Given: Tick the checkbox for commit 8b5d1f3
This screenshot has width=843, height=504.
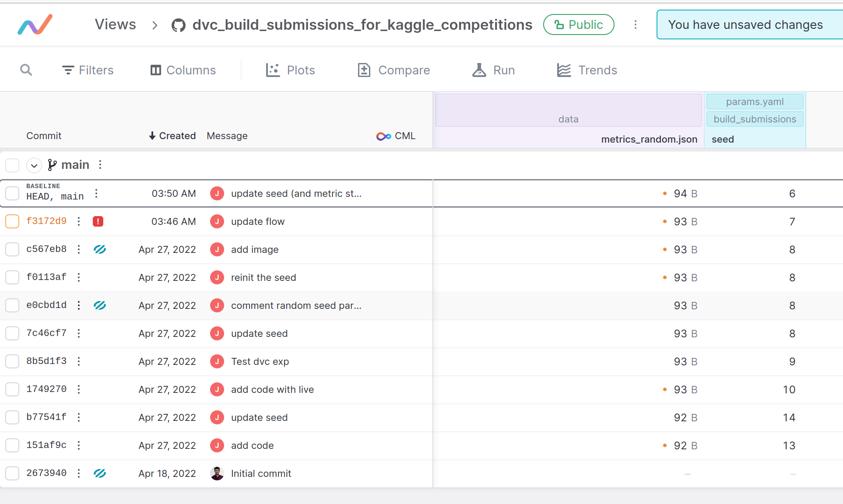Looking at the screenshot, I should tap(12, 361).
